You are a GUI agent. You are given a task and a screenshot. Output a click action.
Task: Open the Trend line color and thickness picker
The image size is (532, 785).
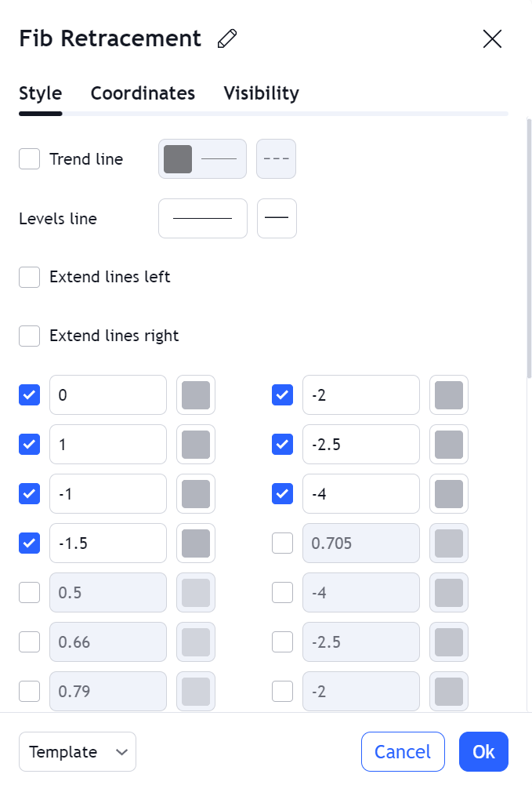coord(202,158)
